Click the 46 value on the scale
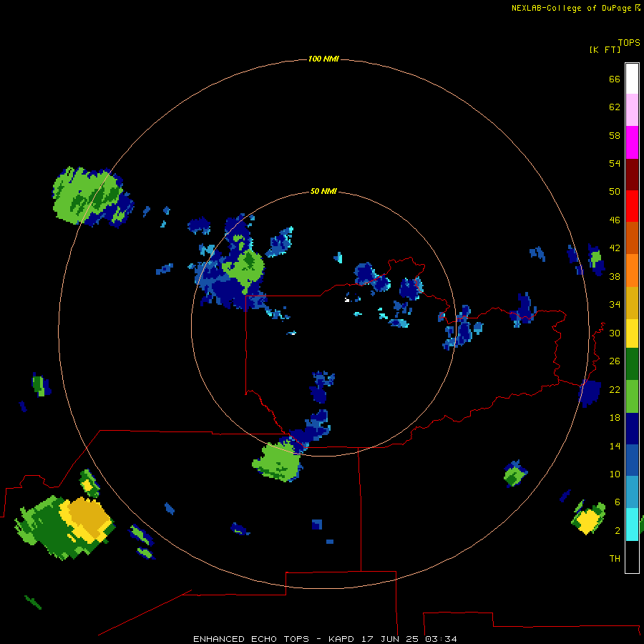 (615, 220)
